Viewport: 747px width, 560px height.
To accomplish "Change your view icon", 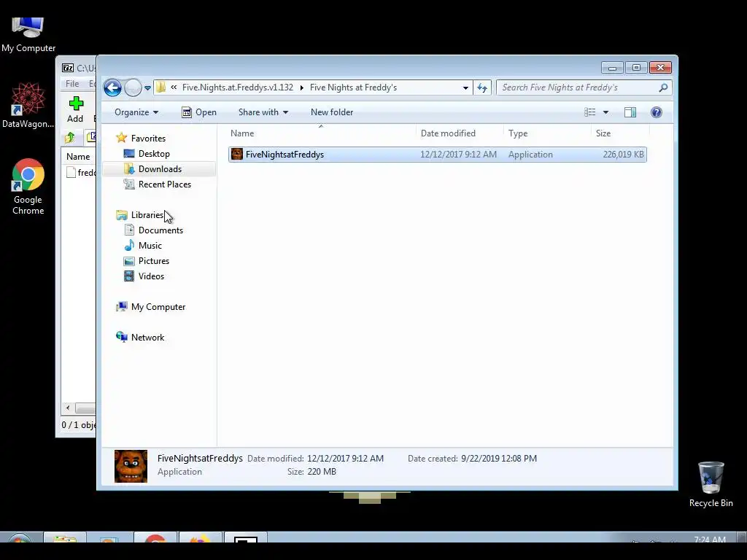I will (x=589, y=112).
